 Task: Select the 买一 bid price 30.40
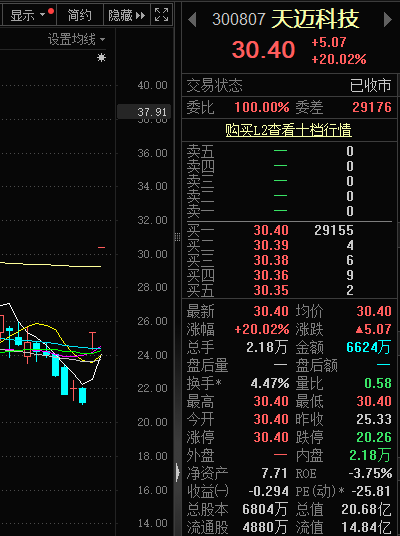click(x=271, y=230)
